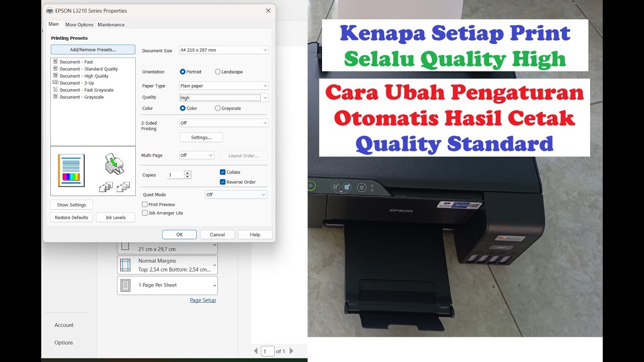Screen dimensions: 644x362
Task: Click the printer with green arrow icon
Action: click(114, 164)
